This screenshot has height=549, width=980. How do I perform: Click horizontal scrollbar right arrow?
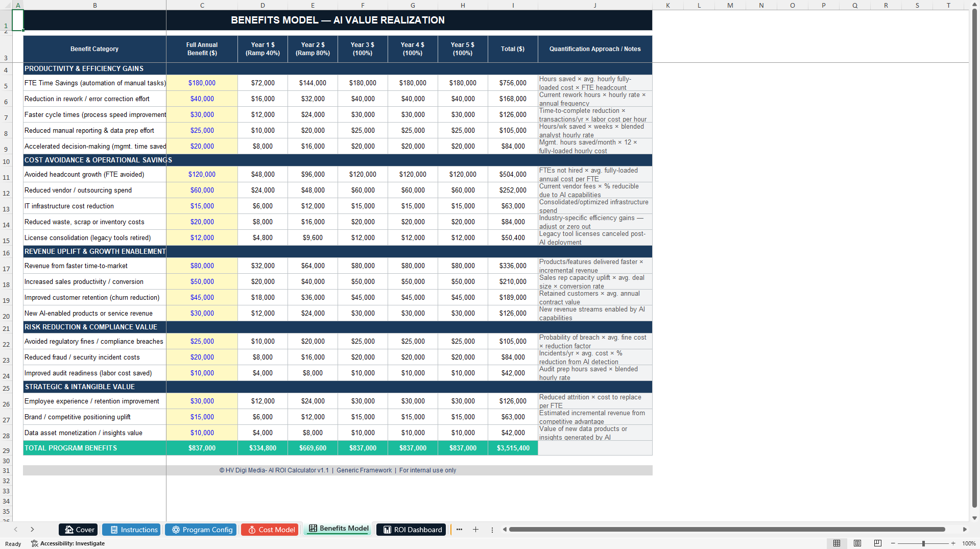click(965, 530)
